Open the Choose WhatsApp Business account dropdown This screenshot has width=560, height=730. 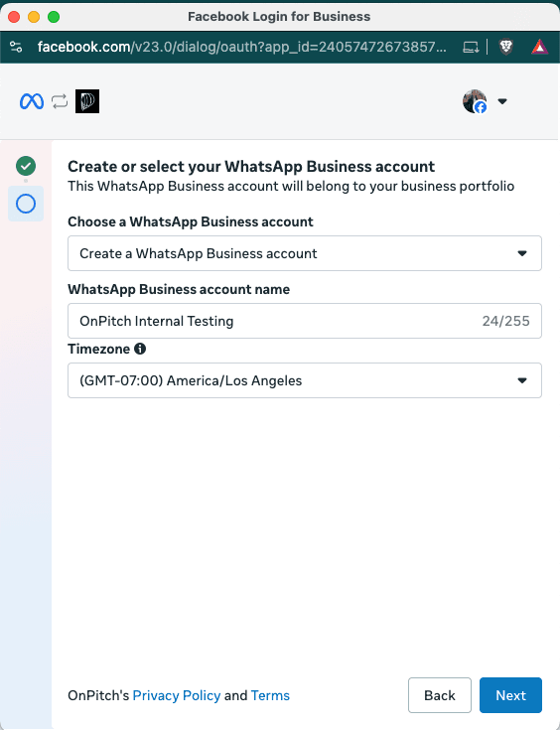point(305,253)
